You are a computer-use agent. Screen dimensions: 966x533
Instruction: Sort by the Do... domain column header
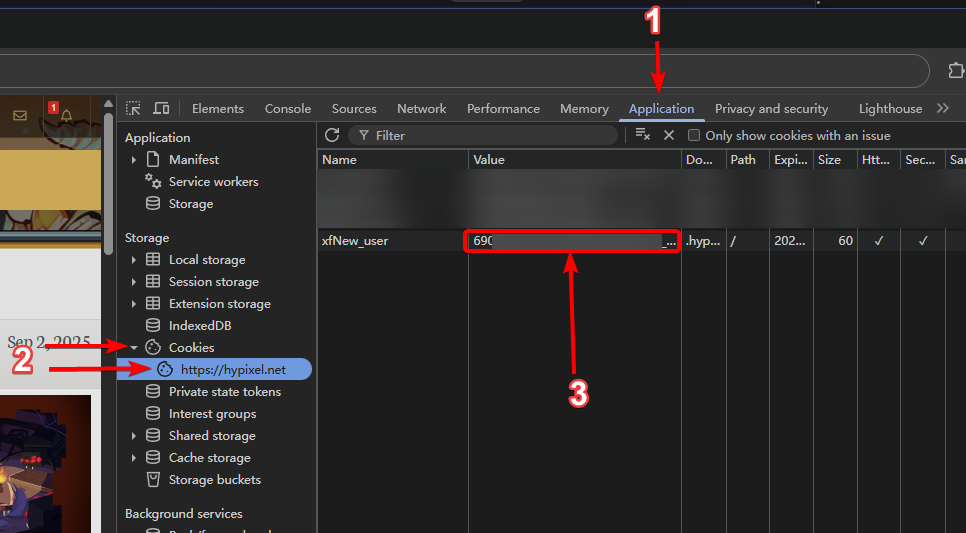704,160
